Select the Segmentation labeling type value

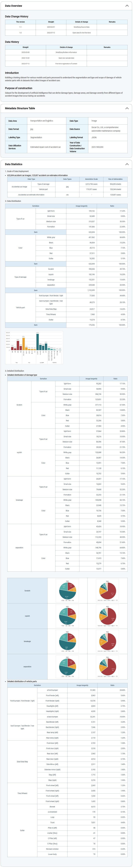[36, 138]
